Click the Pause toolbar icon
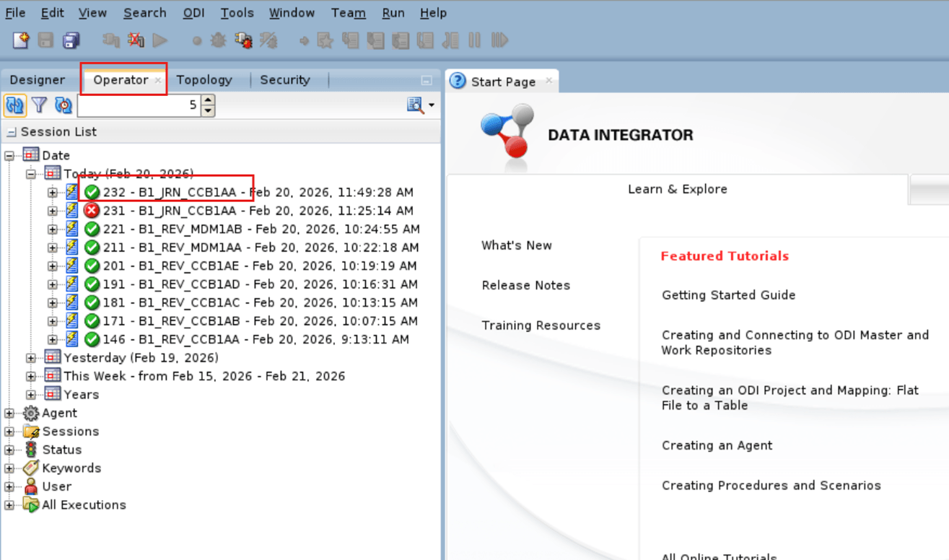This screenshot has height=560, width=949. [474, 40]
